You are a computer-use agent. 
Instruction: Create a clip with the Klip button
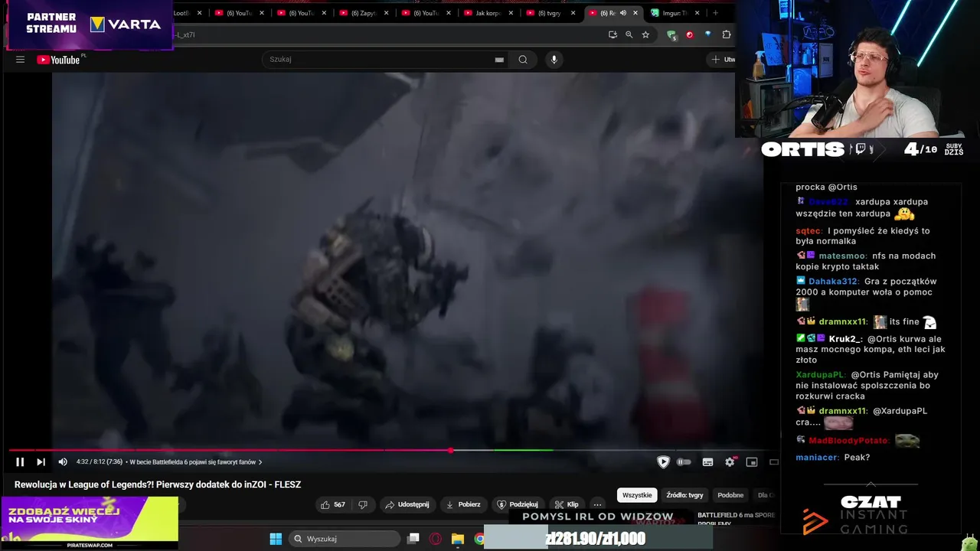(x=567, y=504)
